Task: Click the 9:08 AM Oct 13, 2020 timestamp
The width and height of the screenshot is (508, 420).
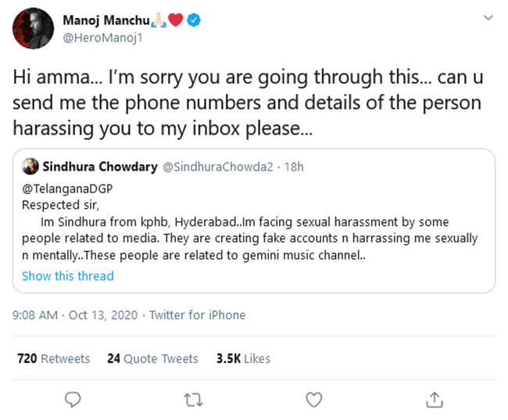Action: point(76,315)
